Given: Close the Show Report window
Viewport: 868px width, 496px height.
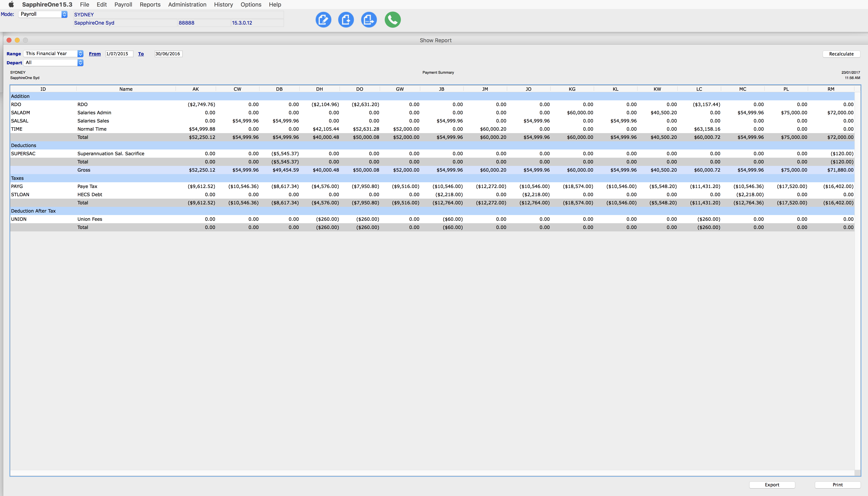Looking at the screenshot, I should [x=9, y=40].
